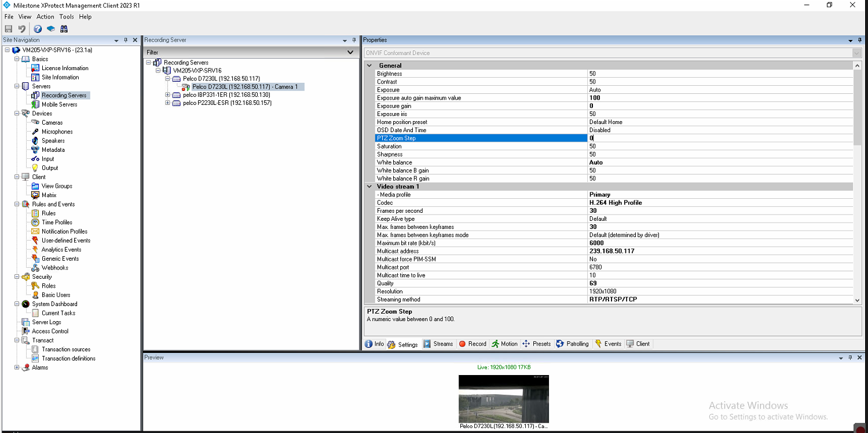Open Webhooks from the Site Navigation icon
This screenshot has height=433, width=868.
(x=35, y=267)
